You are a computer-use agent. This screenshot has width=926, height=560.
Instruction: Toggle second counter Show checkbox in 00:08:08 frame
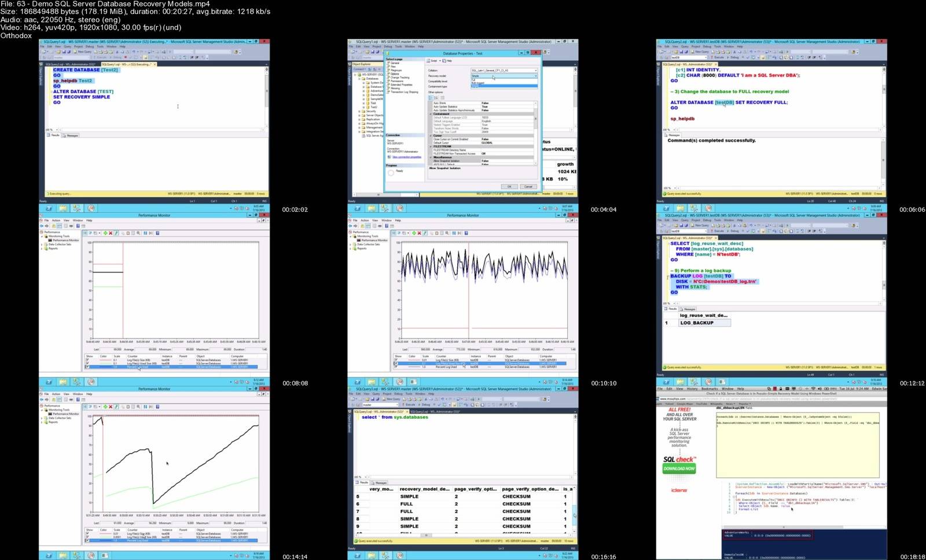pyautogui.click(x=87, y=363)
